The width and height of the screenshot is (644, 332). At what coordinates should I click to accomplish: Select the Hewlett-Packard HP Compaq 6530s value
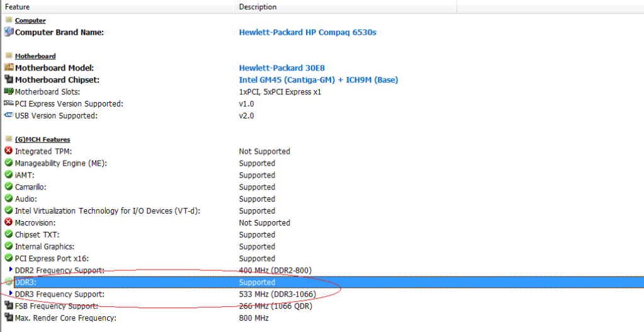click(x=307, y=32)
